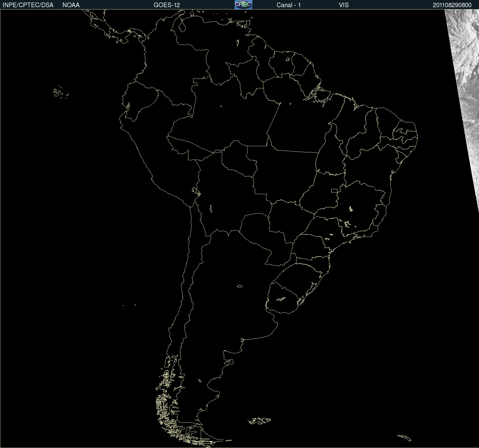
Task: Click the Canal - 1 label
Action: 289,5
